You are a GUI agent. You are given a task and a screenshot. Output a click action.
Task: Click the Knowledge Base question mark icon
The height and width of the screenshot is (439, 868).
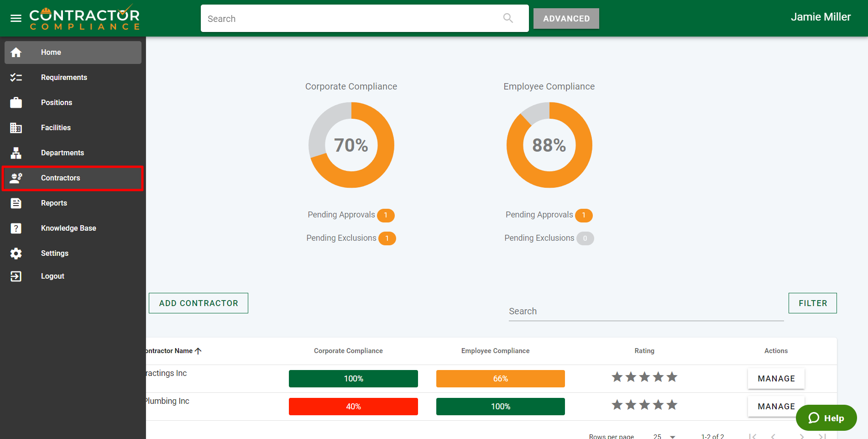(x=16, y=228)
